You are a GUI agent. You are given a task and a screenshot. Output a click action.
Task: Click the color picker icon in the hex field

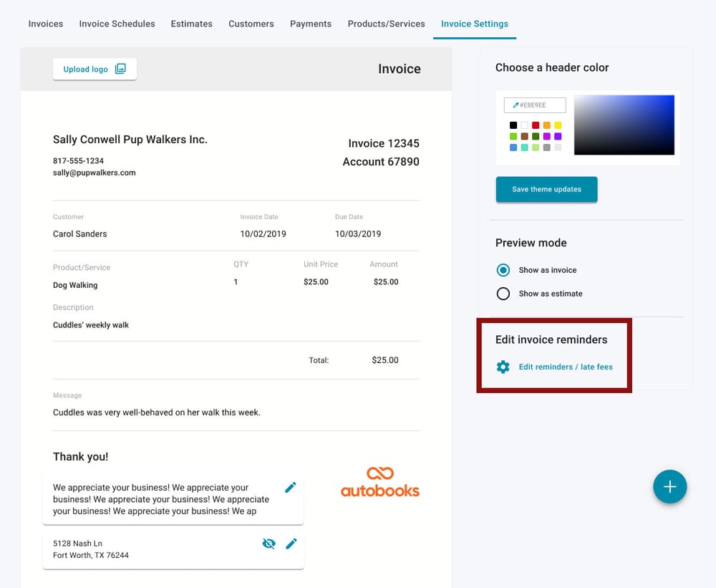point(516,105)
